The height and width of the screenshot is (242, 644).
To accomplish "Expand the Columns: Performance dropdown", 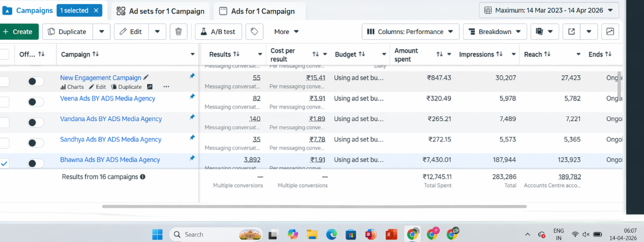I will [410, 32].
